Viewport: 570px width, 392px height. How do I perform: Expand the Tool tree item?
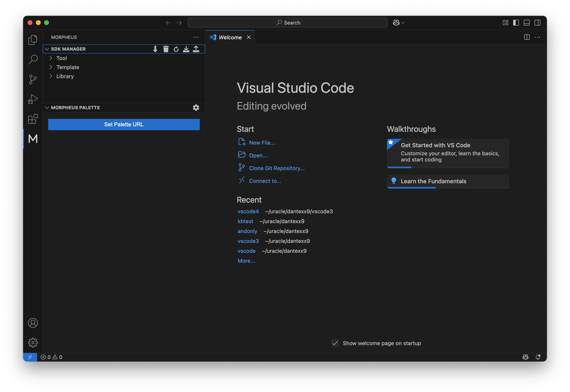point(62,58)
